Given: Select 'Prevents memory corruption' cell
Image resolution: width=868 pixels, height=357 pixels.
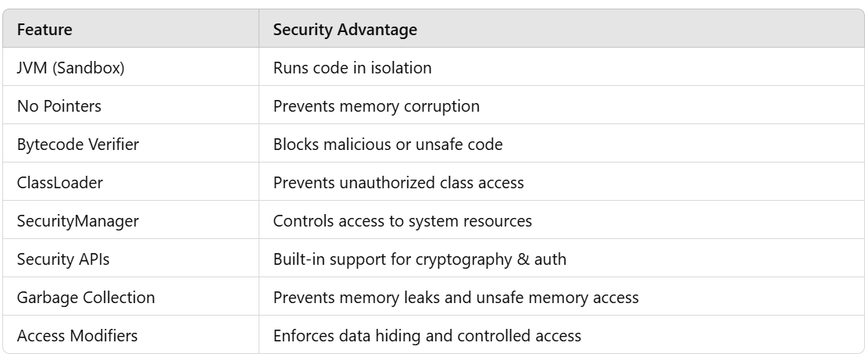Looking at the screenshot, I should (x=561, y=105).
